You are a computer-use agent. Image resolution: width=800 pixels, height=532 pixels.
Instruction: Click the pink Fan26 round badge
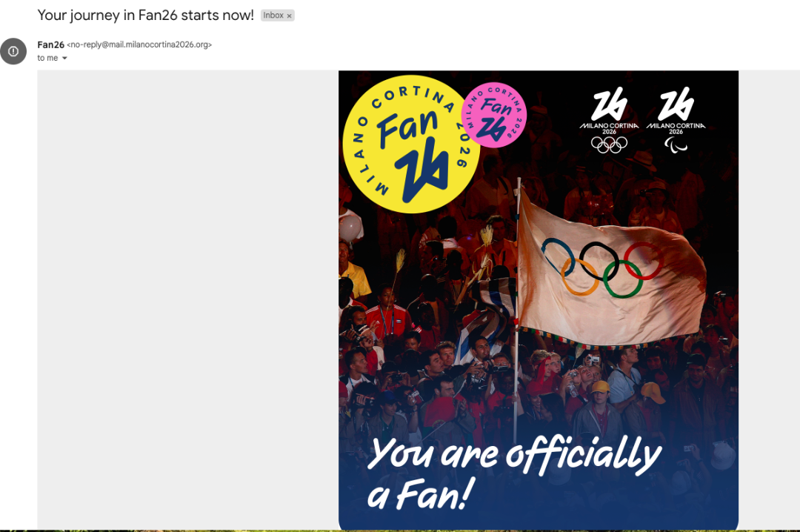(494, 115)
